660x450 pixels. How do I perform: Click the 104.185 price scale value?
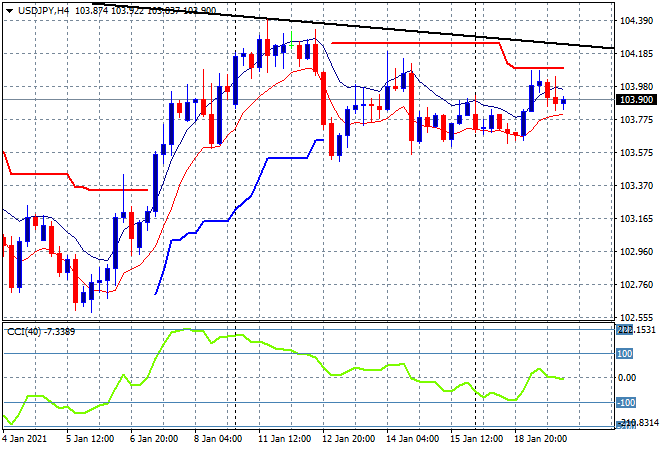[x=637, y=53]
